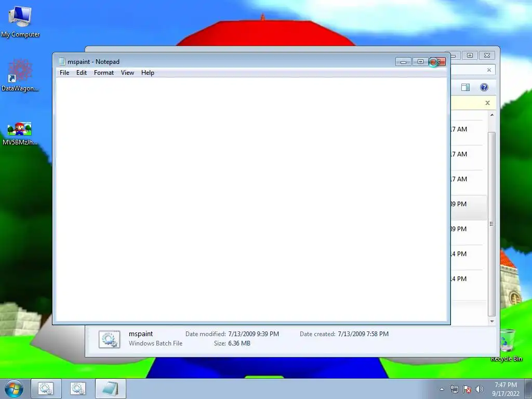This screenshot has height=399, width=532.
Task: Click the Explorer scrollbar down arrow
Action: pyautogui.click(x=492, y=321)
